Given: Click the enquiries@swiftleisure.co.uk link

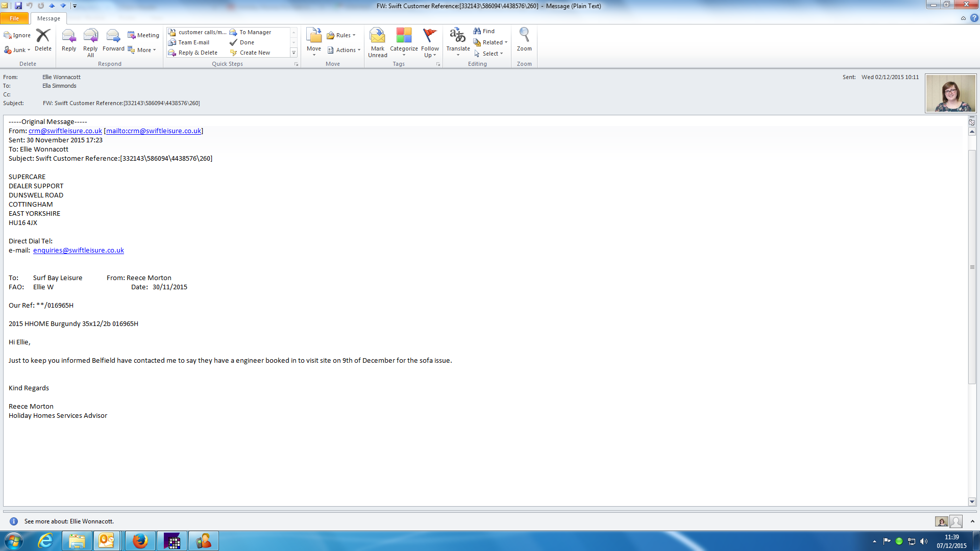Looking at the screenshot, I should click(x=79, y=250).
